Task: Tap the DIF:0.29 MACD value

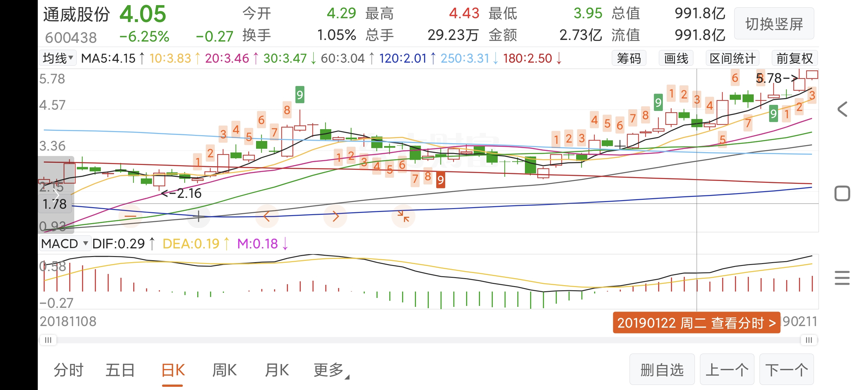Action: tap(124, 243)
